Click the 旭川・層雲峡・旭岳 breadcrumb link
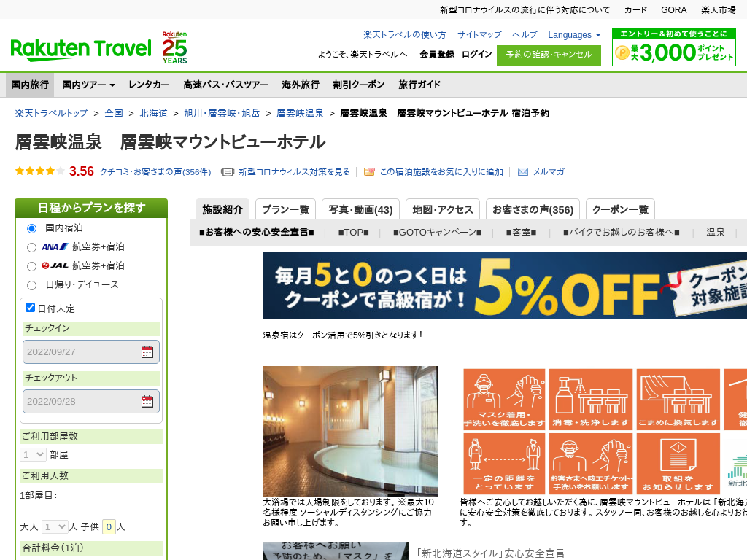 pos(222,113)
